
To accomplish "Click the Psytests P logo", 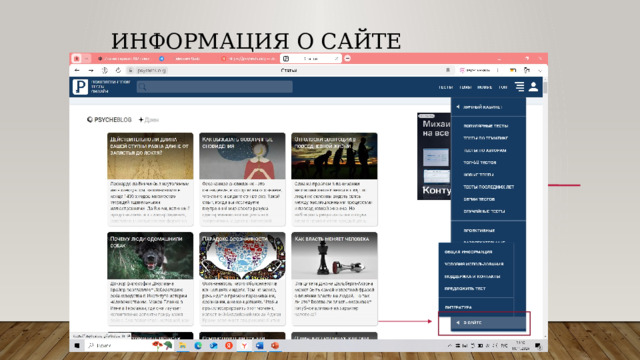I will 80,87.
